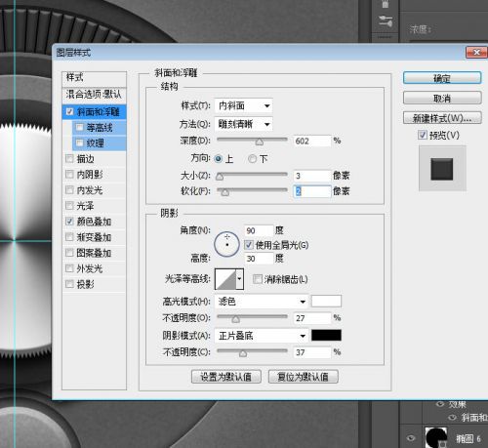Open the 样式 内斜面 dropdown

click(244, 105)
